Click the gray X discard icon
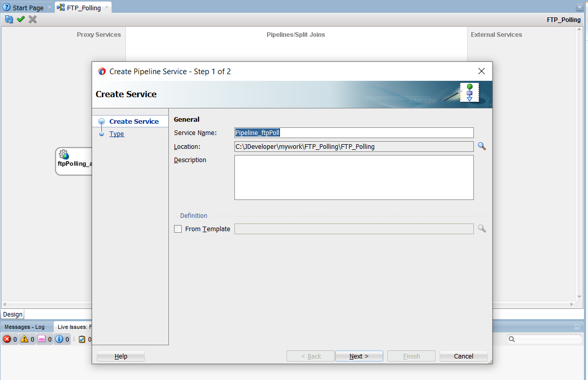This screenshot has height=380, width=588. tap(32, 19)
